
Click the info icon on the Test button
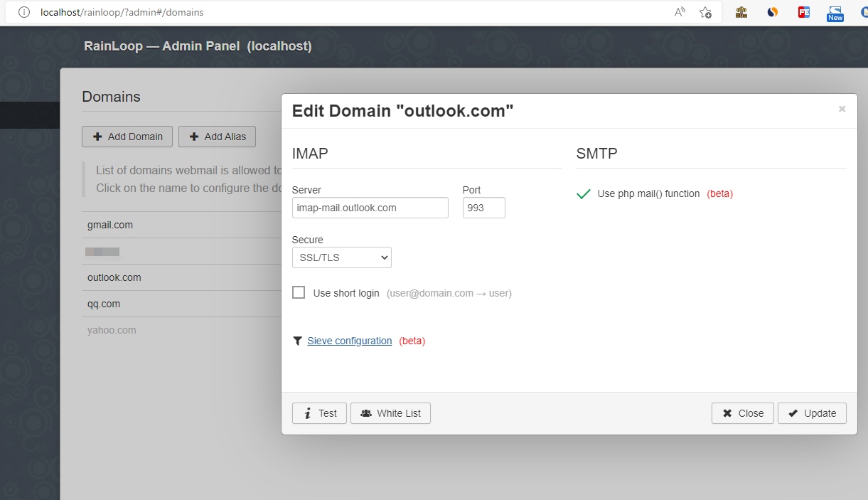point(306,413)
